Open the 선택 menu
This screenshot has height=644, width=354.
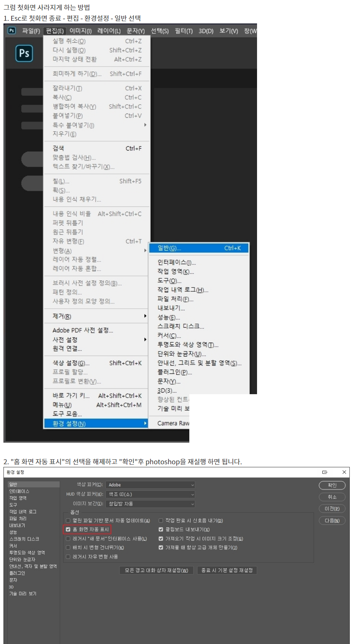(160, 31)
